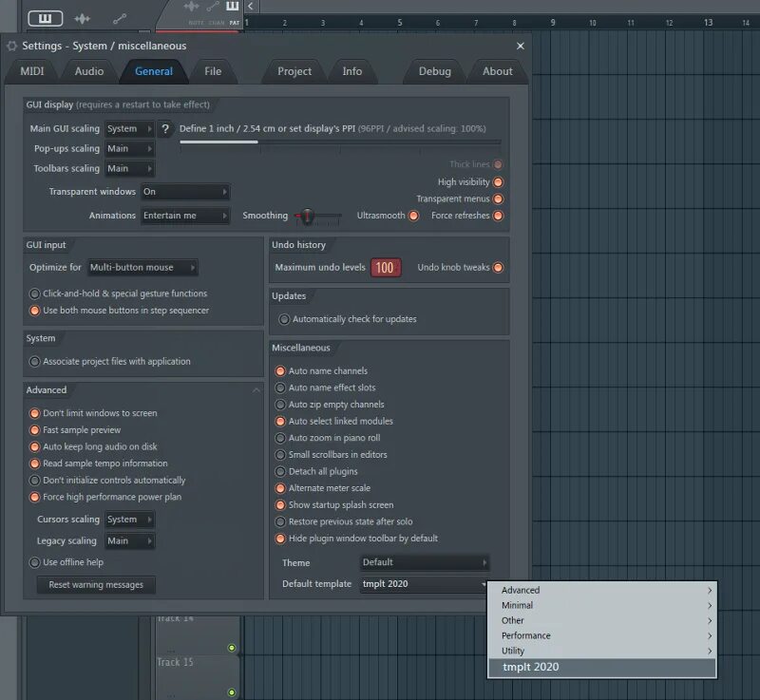Open the Optimize for Multi-button mouse dropdown
The width and height of the screenshot is (760, 700).
[143, 268]
